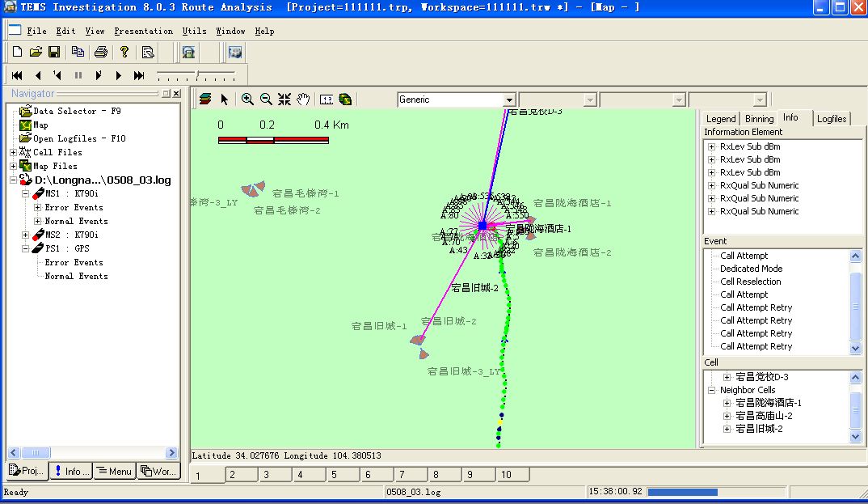Collapse the 0508_03.log logfile node
Screen dimensions: 868x504
pos(13,180)
